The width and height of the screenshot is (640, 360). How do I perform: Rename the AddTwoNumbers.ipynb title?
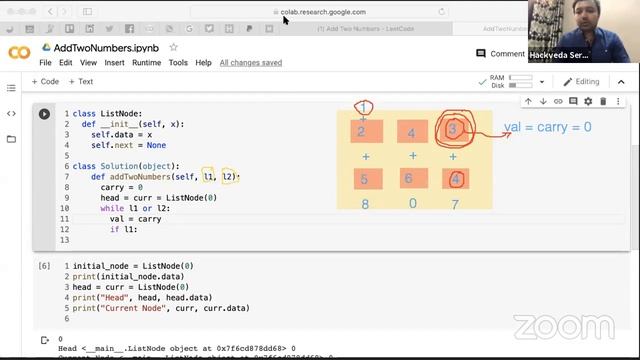pyautogui.click(x=106, y=48)
